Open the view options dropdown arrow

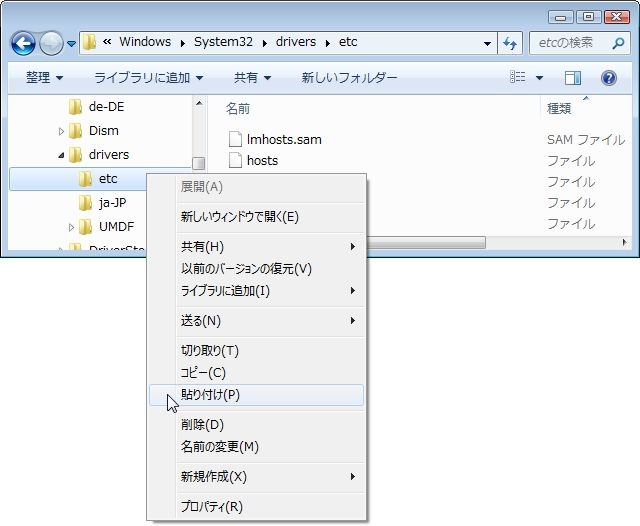click(539, 78)
